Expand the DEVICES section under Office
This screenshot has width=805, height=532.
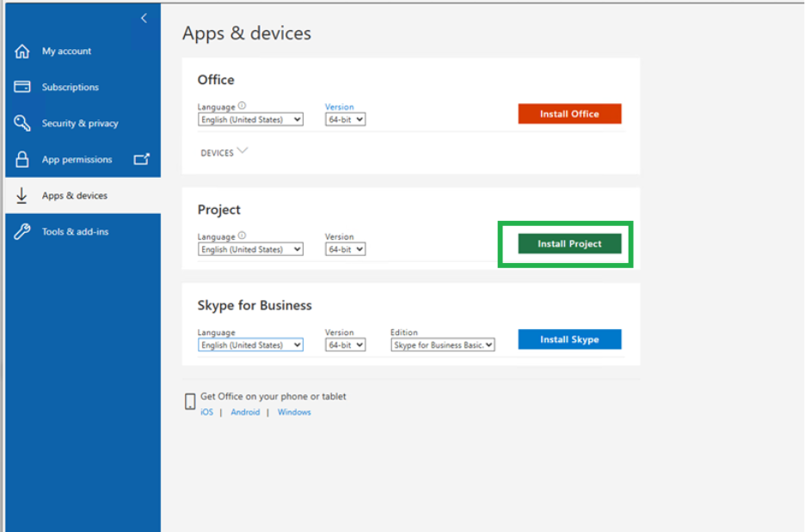pyautogui.click(x=224, y=152)
